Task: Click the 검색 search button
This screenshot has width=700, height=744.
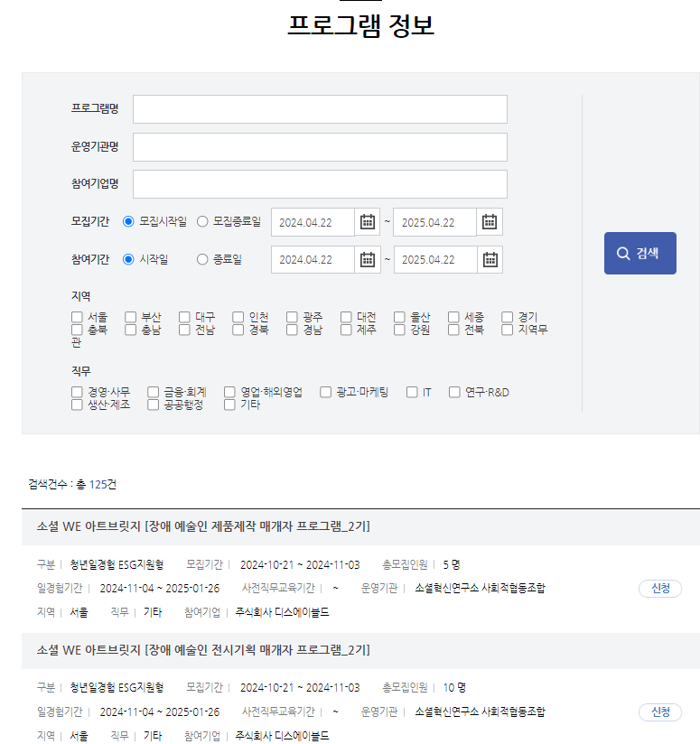Action: tap(639, 253)
